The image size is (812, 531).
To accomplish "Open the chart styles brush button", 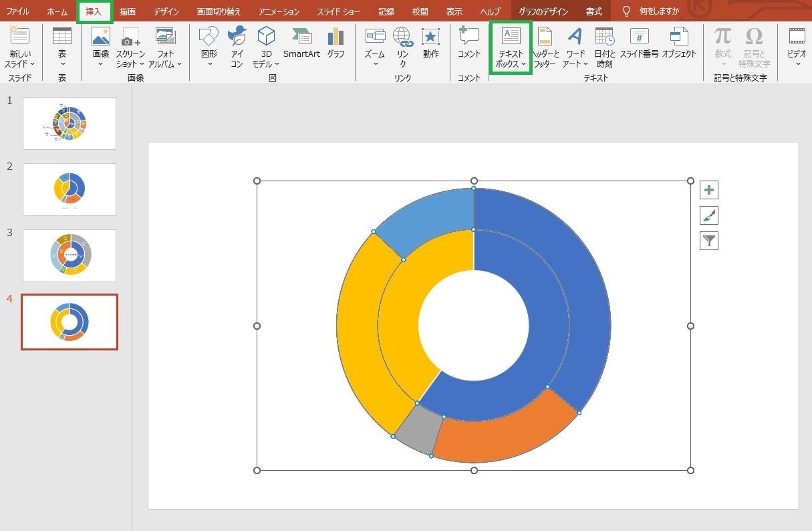I will tap(709, 215).
